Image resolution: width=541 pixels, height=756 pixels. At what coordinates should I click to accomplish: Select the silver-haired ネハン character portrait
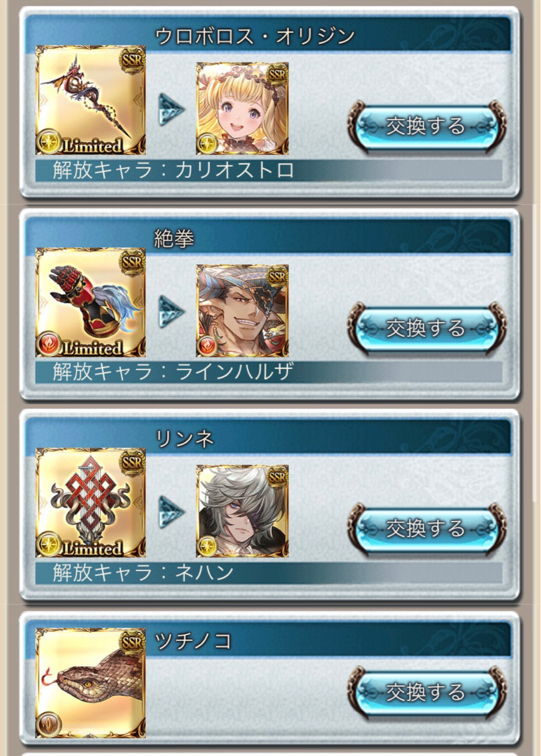tap(242, 511)
